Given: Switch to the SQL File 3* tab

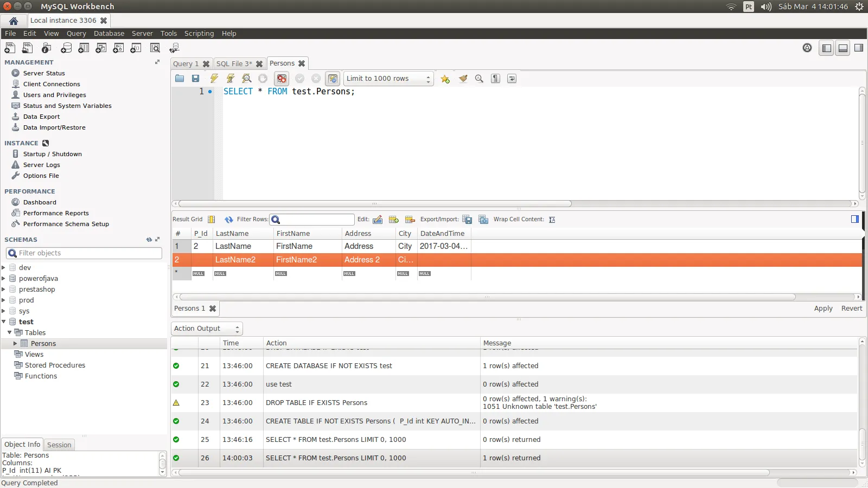Looking at the screenshot, I should point(234,64).
